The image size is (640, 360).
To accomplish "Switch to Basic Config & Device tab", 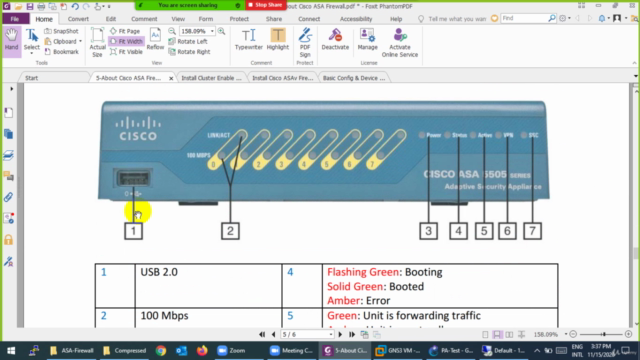I will [354, 78].
